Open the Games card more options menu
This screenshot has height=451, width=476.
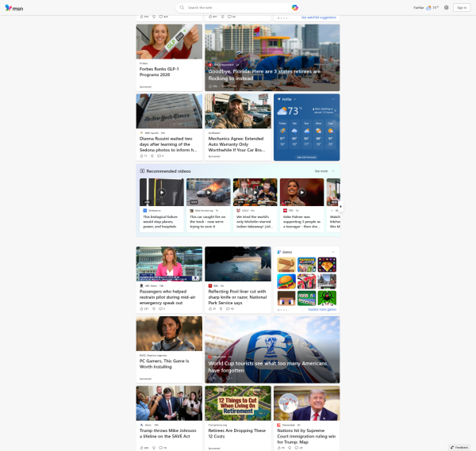(x=333, y=252)
